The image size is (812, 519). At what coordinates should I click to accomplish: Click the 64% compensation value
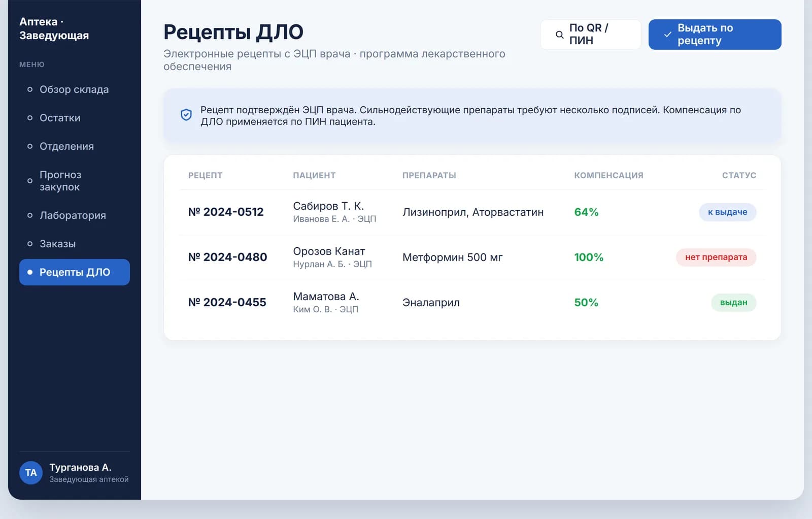coord(586,212)
